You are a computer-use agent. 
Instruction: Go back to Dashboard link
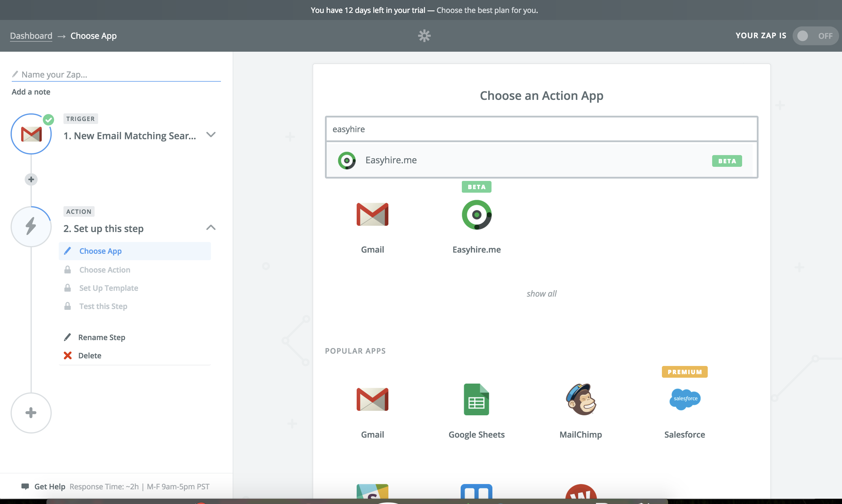[x=31, y=36]
